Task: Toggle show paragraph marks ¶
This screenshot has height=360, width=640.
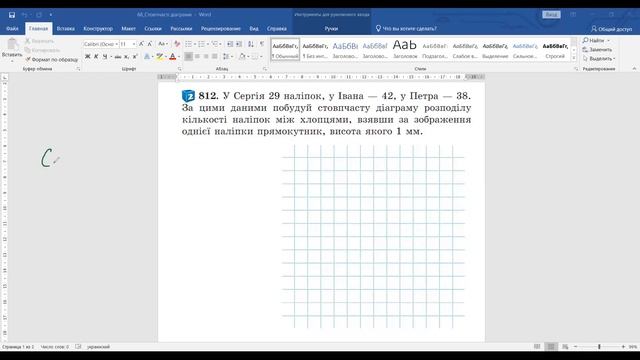Action: (x=262, y=44)
